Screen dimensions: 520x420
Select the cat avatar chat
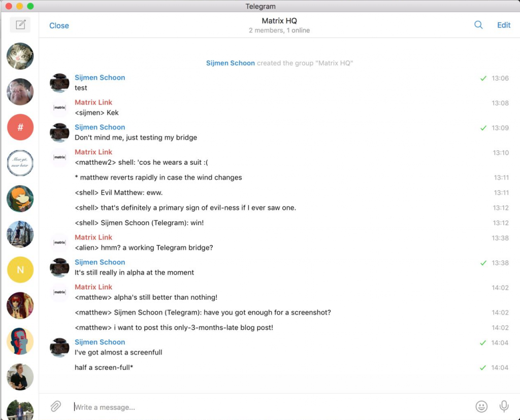20,56
